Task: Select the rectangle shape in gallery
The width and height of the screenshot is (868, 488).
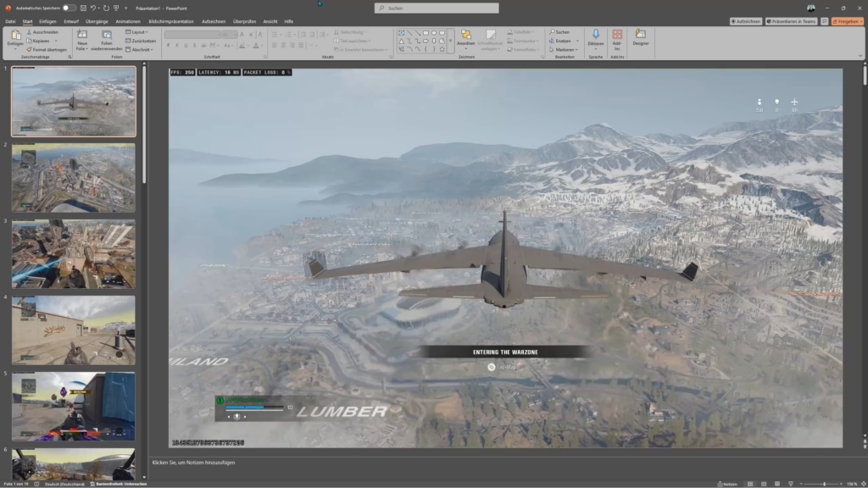Action: click(x=426, y=33)
